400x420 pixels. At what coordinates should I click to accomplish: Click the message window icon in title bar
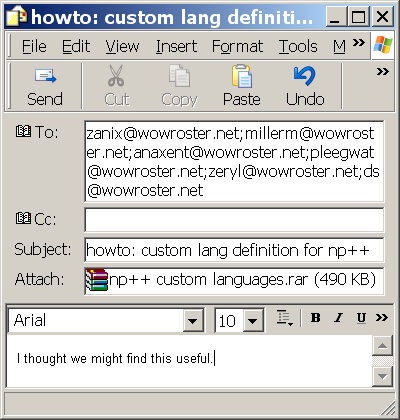tap(16, 16)
